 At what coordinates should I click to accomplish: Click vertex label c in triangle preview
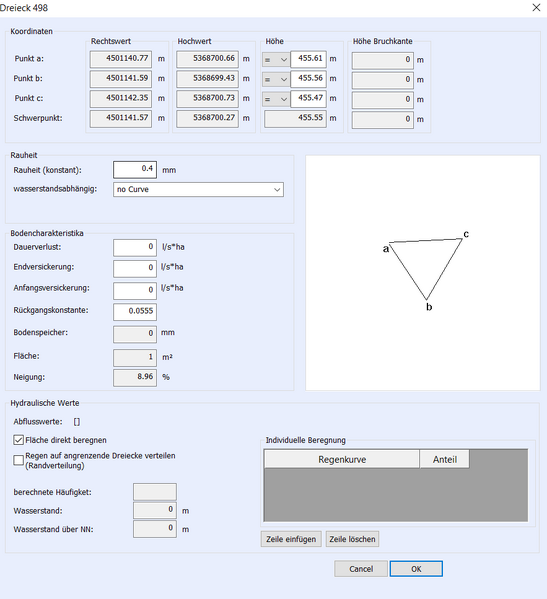[x=466, y=234]
